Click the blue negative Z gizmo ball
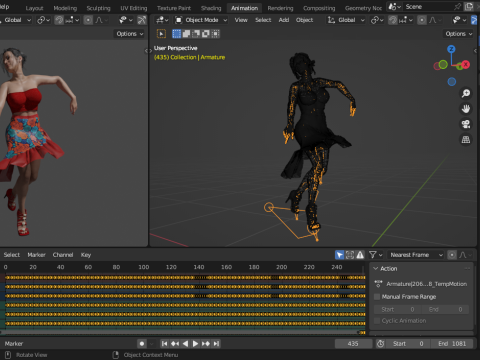The height and width of the screenshot is (360, 480). 452,82
